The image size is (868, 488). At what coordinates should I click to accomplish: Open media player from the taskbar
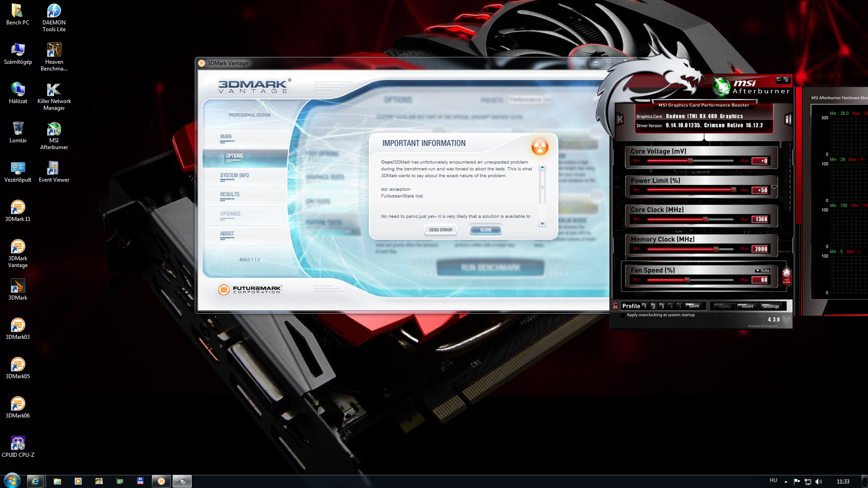point(78,481)
